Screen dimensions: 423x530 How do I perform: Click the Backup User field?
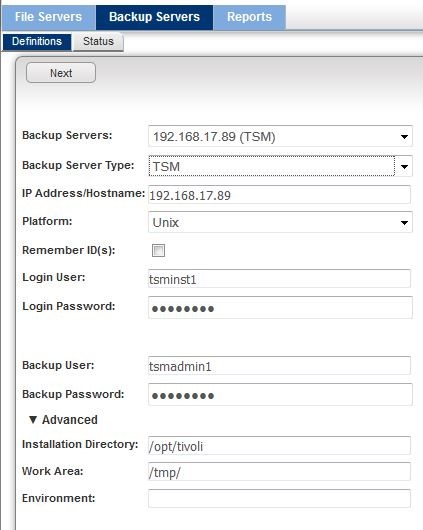[x=280, y=365]
